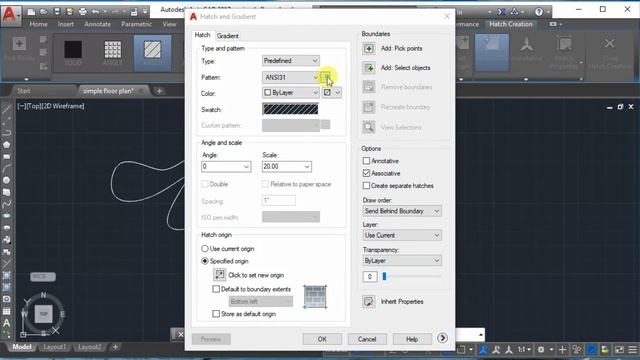The width and height of the screenshot is (640, 360).
Task: Expand the background color dropdown arrow
Action: (x=338, y=93)
